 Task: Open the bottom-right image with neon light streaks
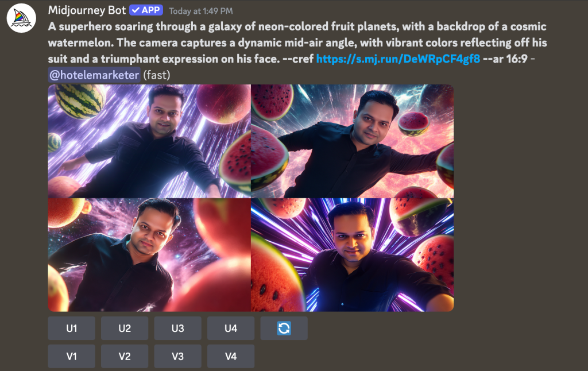pos(353,255)
